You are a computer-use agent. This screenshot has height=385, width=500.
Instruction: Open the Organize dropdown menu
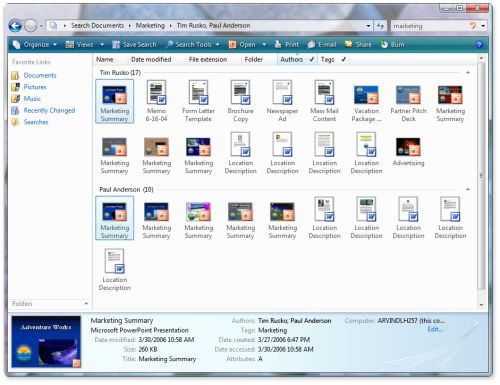click(x=35, y=44)
